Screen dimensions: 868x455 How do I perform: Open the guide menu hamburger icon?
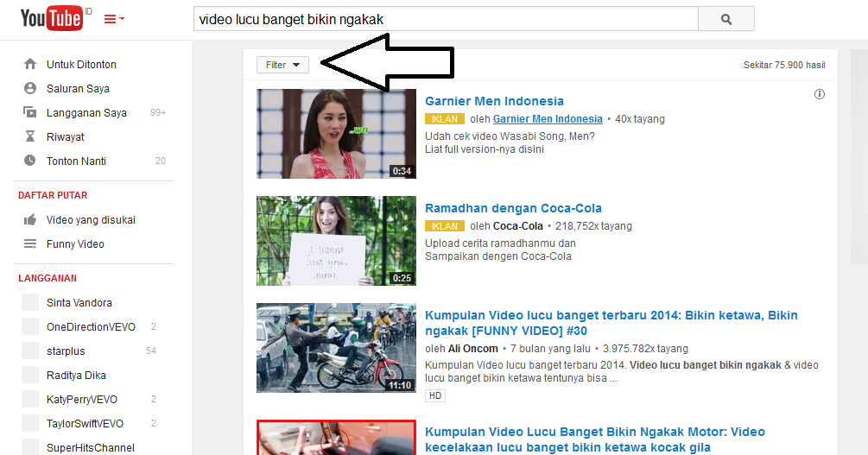pyautogui.click(x=114, y=19)
